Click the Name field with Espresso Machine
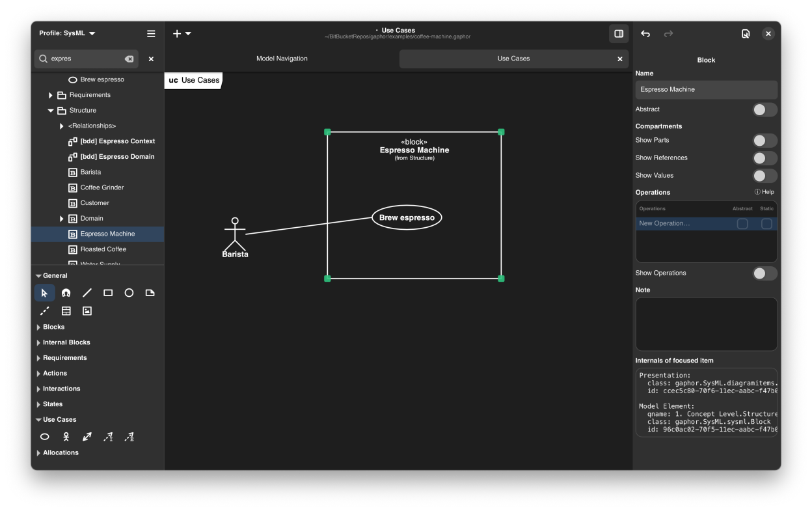The width and height of the screenshot is (812, 511). [x=706, y=89]
